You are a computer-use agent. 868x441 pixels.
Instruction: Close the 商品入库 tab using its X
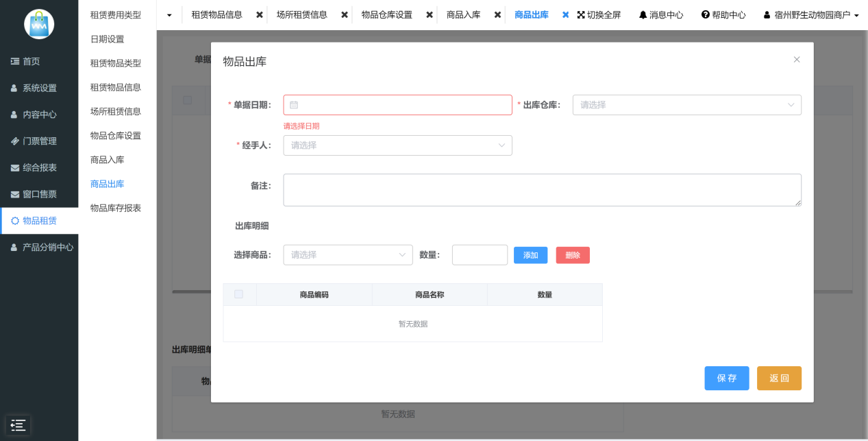tap(498, 15)
